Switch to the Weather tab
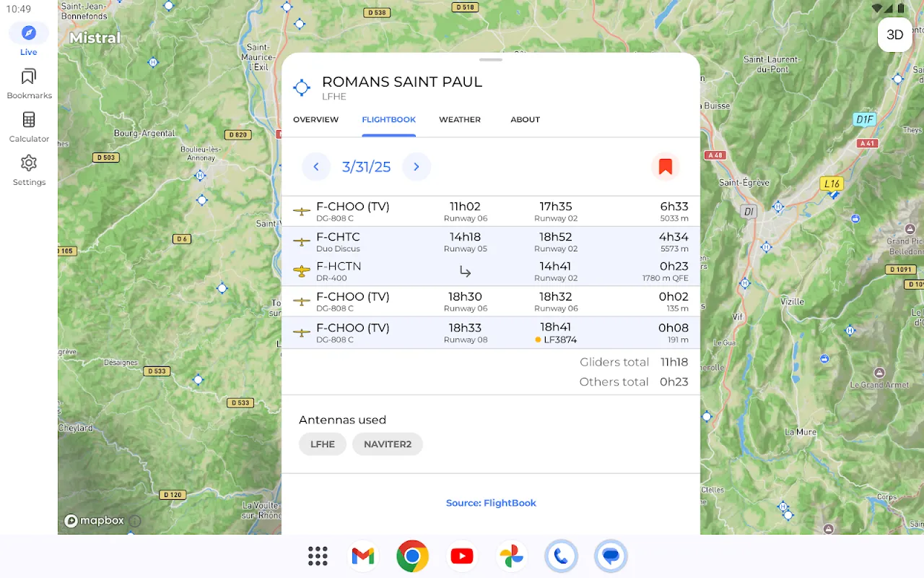Viewport: 924px width, 578px height. pyautogui.click(x=460, y=119)
